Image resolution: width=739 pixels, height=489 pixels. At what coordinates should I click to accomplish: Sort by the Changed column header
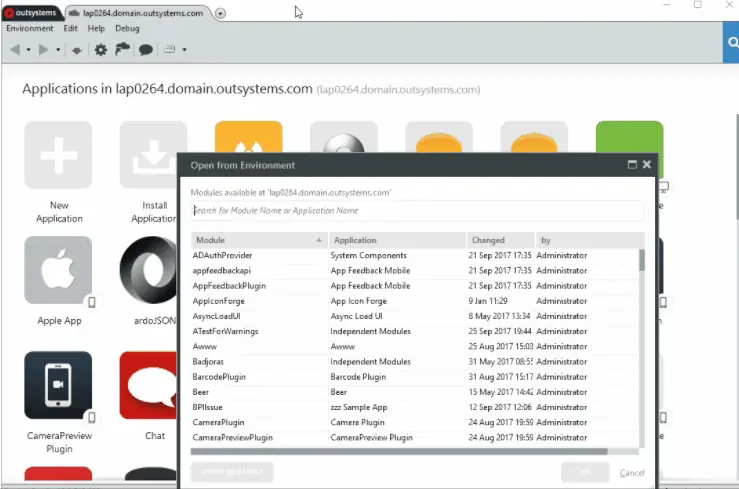[501, 240]
